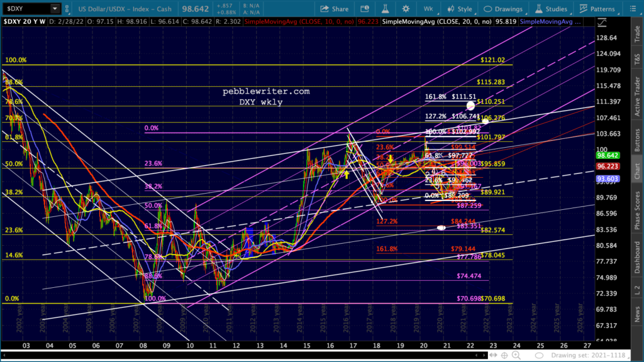Click the zoom-in magnifier icon
644x362 pixels.
[x=516, y=356]
